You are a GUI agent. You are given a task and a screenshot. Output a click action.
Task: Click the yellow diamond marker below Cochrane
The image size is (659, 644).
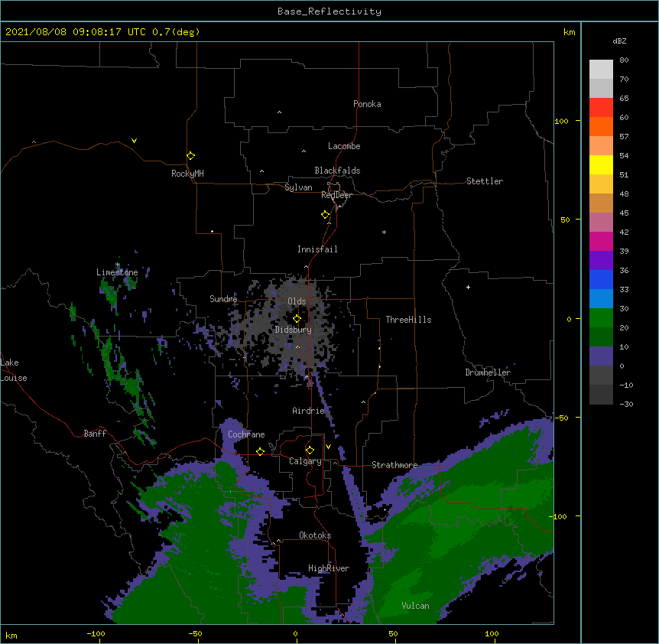(260, 451)
